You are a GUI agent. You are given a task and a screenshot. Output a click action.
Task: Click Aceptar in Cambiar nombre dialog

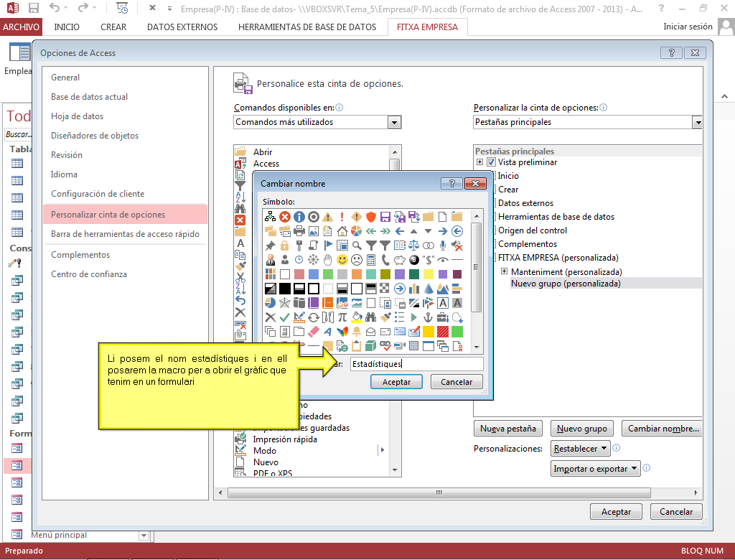pyautogui.click(x=396, y=382)
